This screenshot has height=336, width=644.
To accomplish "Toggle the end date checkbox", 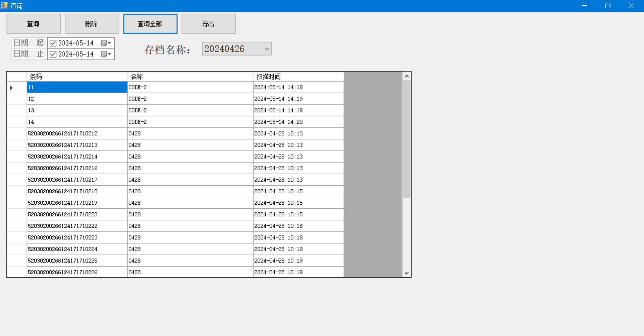I will pyautogui.click(x=53, y=54).
